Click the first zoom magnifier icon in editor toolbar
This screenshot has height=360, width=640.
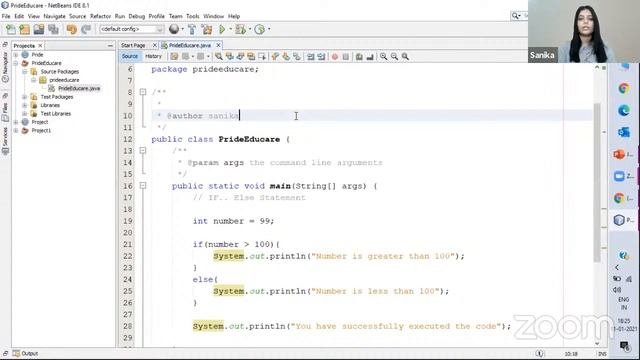384,57
